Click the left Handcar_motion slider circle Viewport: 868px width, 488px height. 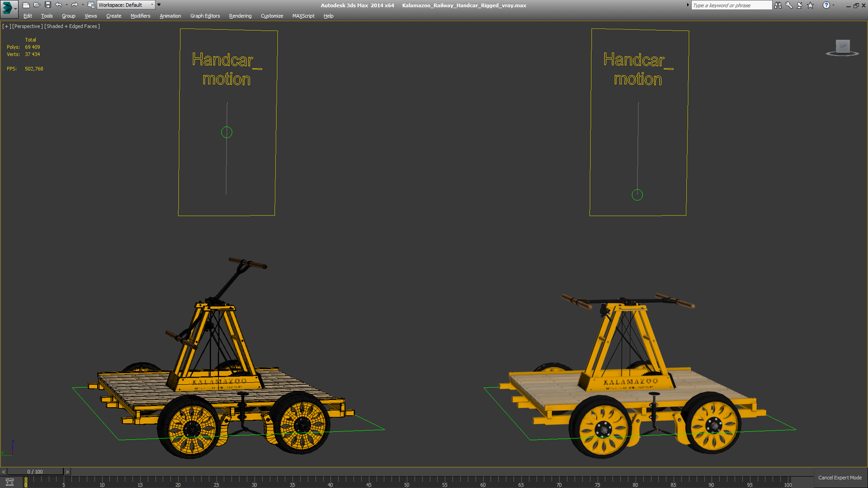226,132
